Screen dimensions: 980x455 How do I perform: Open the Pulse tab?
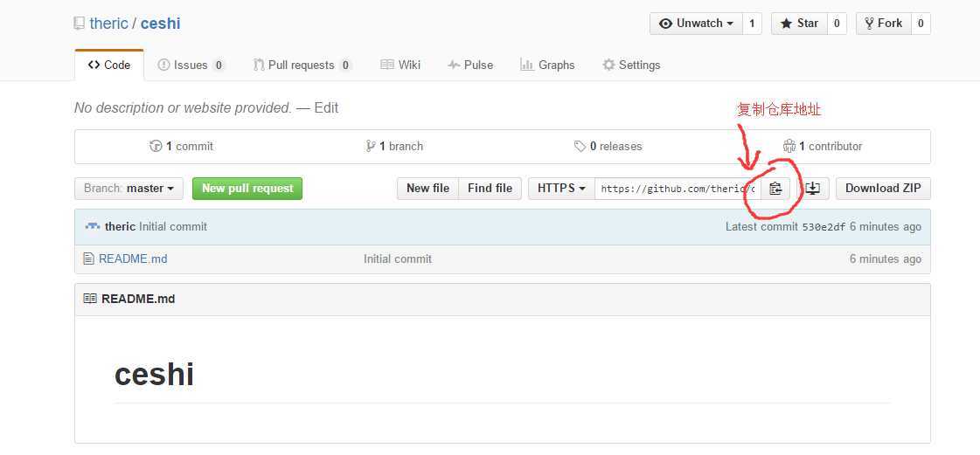(x=470, y=65)
